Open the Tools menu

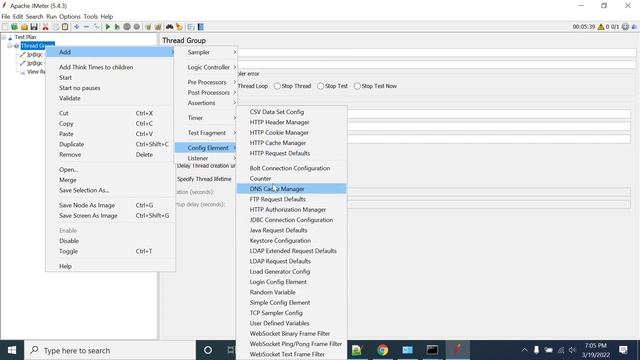click(x=91, y=17)
